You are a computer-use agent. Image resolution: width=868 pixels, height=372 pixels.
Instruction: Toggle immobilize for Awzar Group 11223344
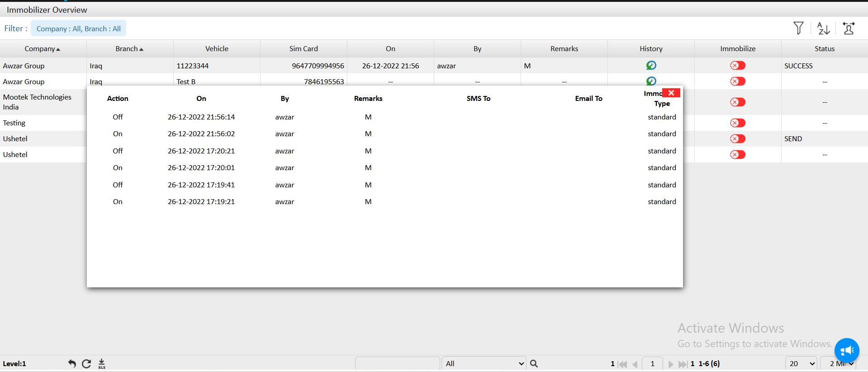tap(737, 66)
